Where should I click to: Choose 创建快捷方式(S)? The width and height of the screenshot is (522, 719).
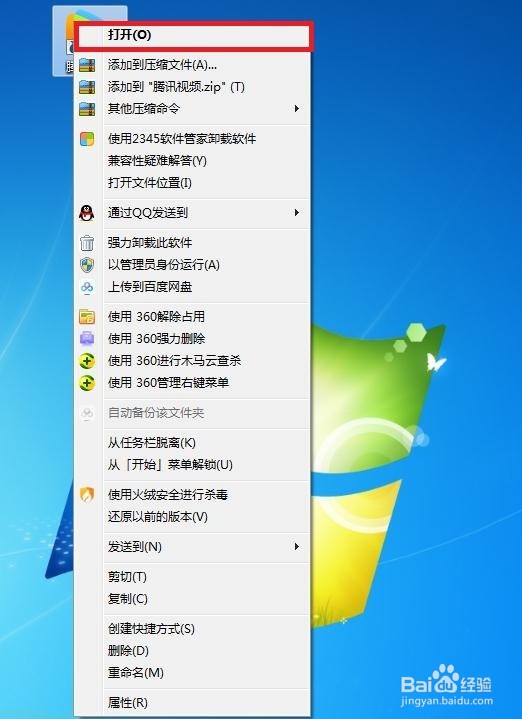(194, 629)
